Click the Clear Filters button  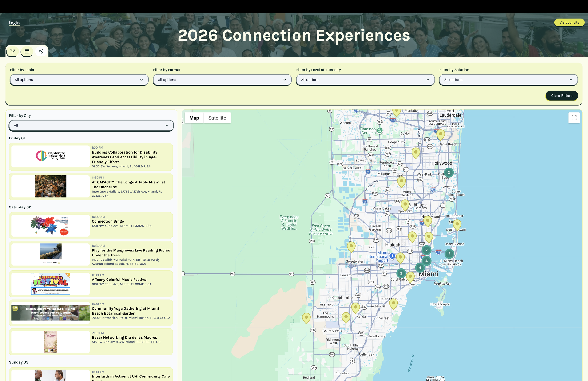[x=562, y=96]
